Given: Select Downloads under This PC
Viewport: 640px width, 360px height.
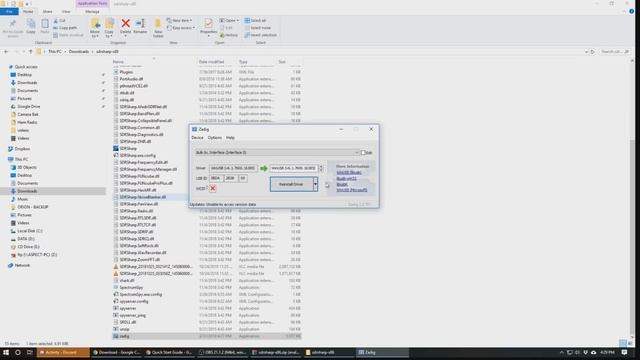Looking at the screenshot, I should tap(27, 191).
